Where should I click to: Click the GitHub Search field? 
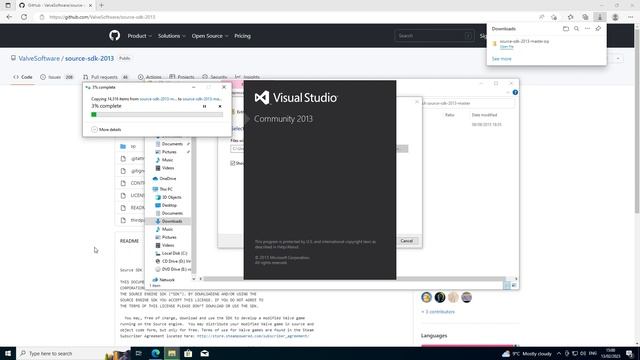coord(434,36)
